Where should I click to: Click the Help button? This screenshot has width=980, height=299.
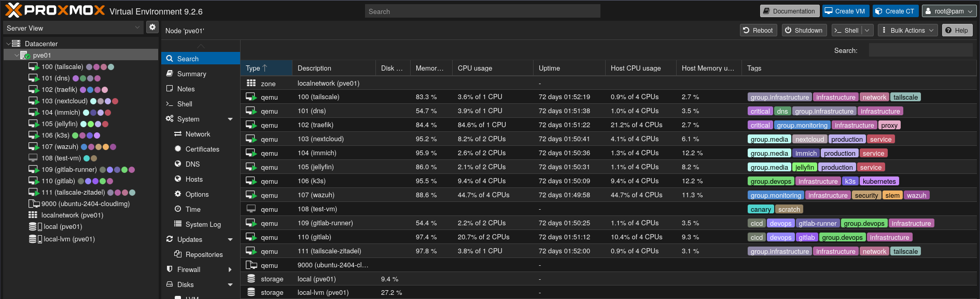(957, 30)
